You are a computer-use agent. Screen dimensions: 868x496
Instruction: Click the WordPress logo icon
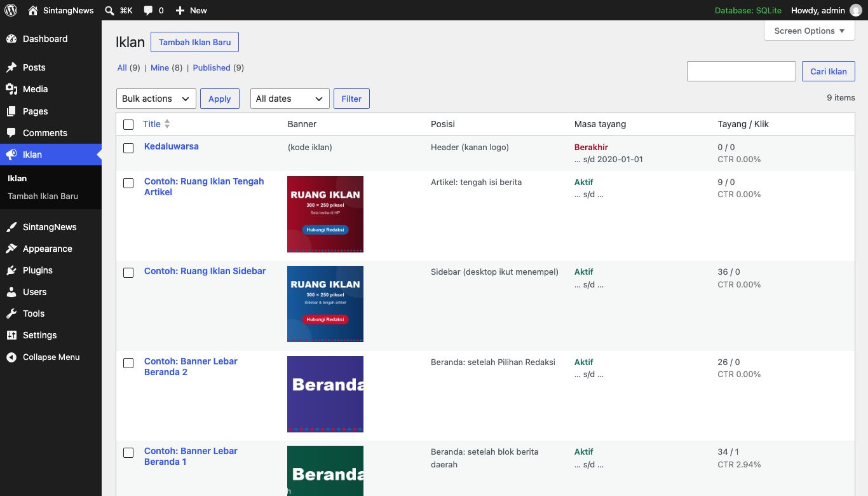tap(11, 10)
